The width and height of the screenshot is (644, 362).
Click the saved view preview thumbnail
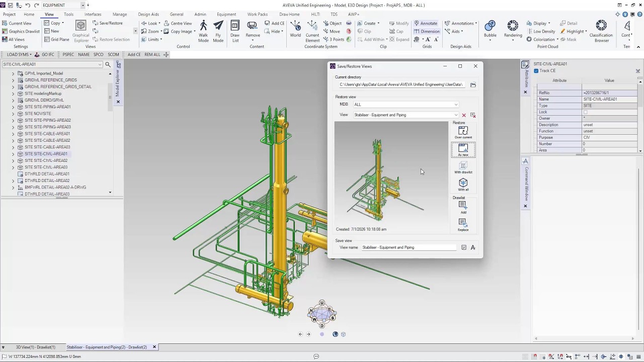[x=391, y=173]
